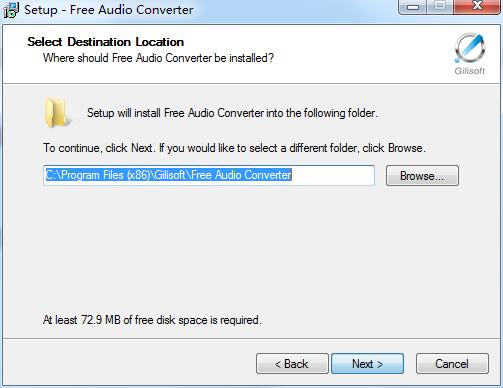Image resolution: width=503 pixels, height=388 pixels.
Task: Click empty space inside destination folder field
Action: (x=333, y=175)
